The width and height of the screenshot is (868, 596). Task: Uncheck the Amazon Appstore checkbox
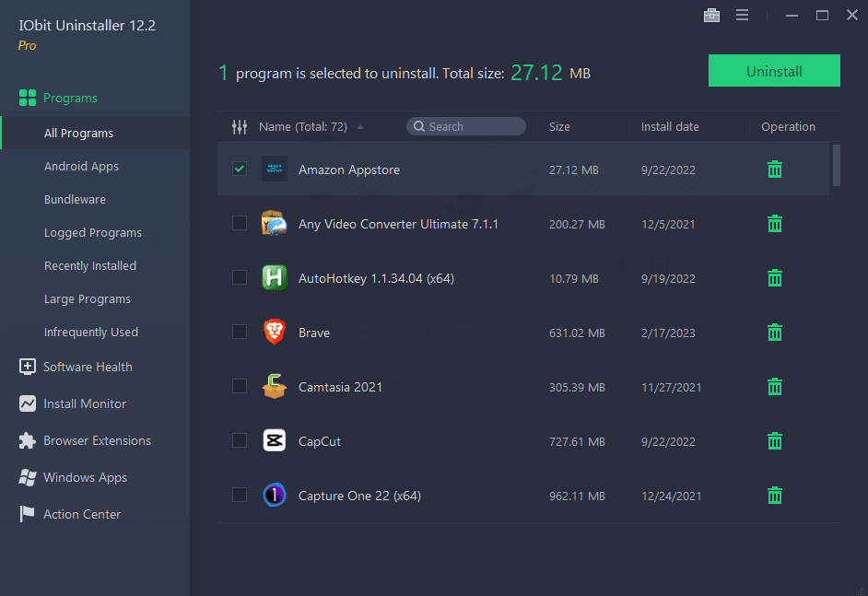240,169
